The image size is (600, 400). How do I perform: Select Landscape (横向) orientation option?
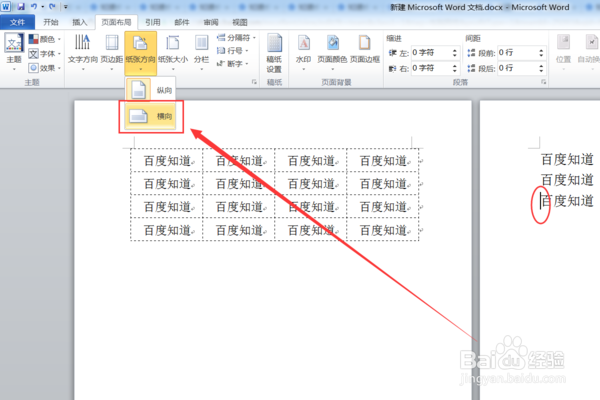pos(150,116)
